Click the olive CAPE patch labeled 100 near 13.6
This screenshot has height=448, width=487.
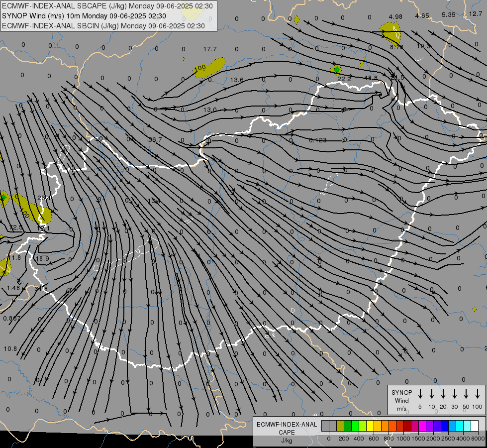209,68
